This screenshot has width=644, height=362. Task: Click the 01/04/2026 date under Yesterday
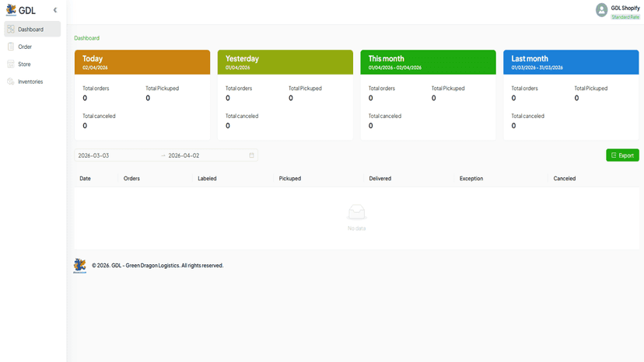237,68
